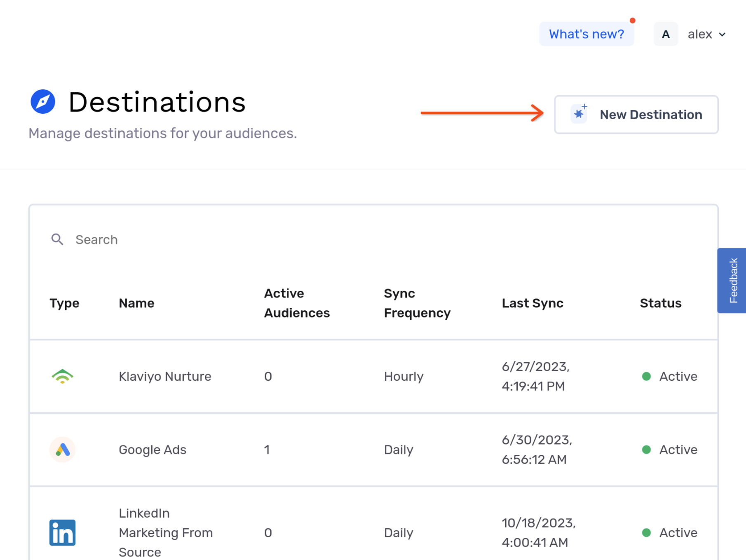
Task: Create a New Destination
Action: 636,115
